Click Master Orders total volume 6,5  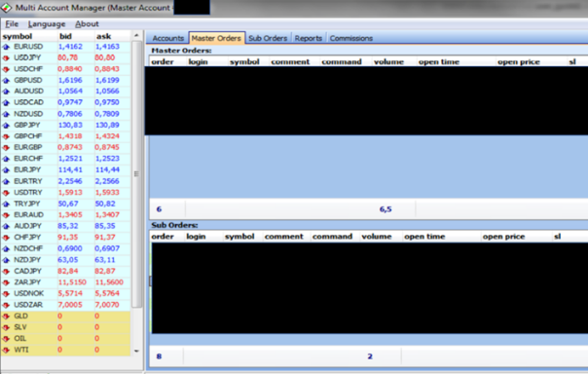point(386,209)
